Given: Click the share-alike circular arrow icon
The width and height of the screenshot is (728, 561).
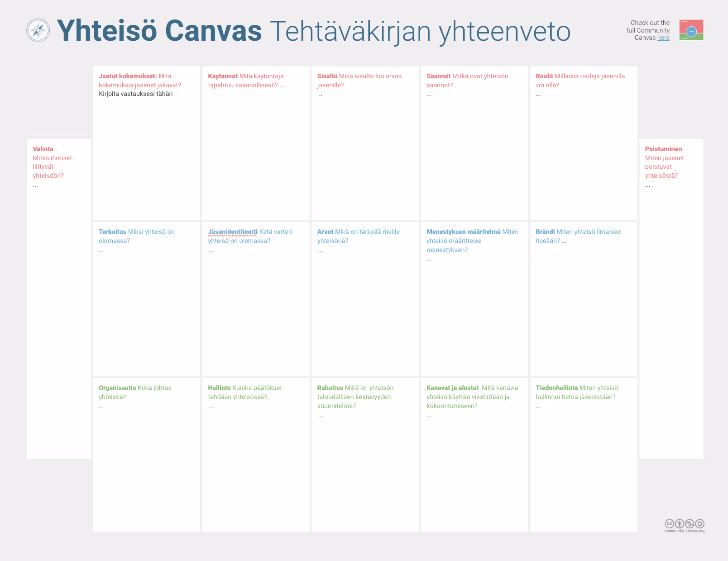Looking at the screenshot, I should 699,524.
